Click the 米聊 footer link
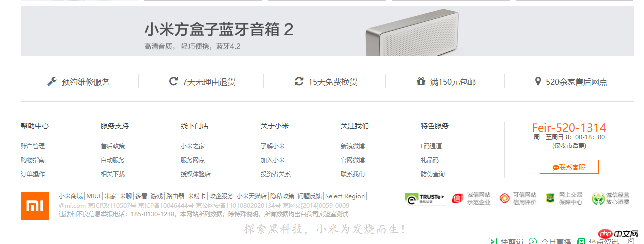The image size is (644, 244). tap(125, 196)
